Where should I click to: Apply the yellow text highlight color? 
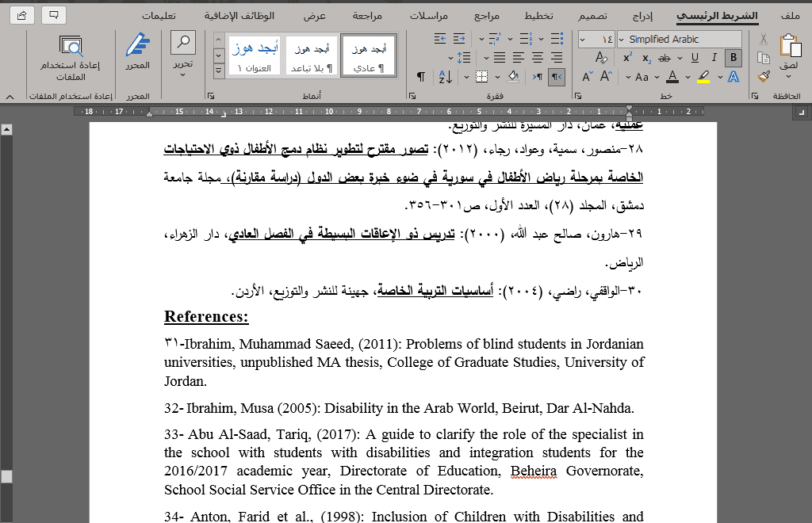pyautogui.click(x=703, y=77)
